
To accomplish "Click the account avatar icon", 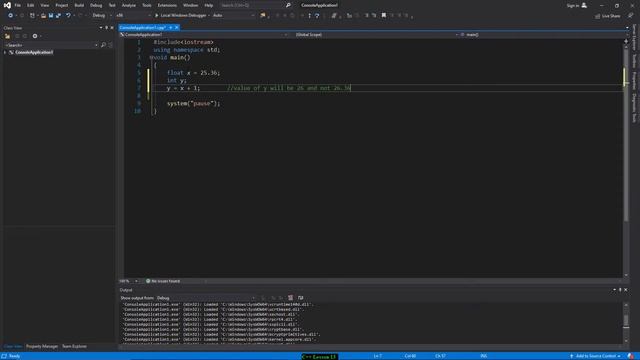I will 584,5.
